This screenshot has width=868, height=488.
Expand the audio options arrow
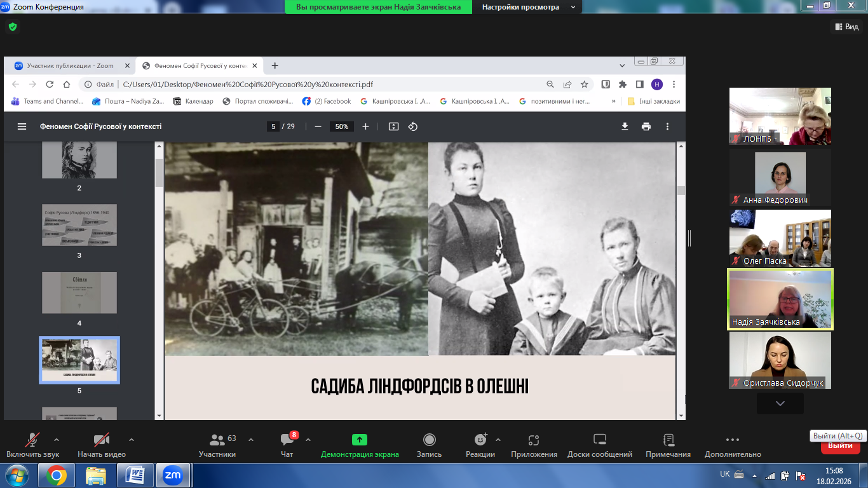57,440
